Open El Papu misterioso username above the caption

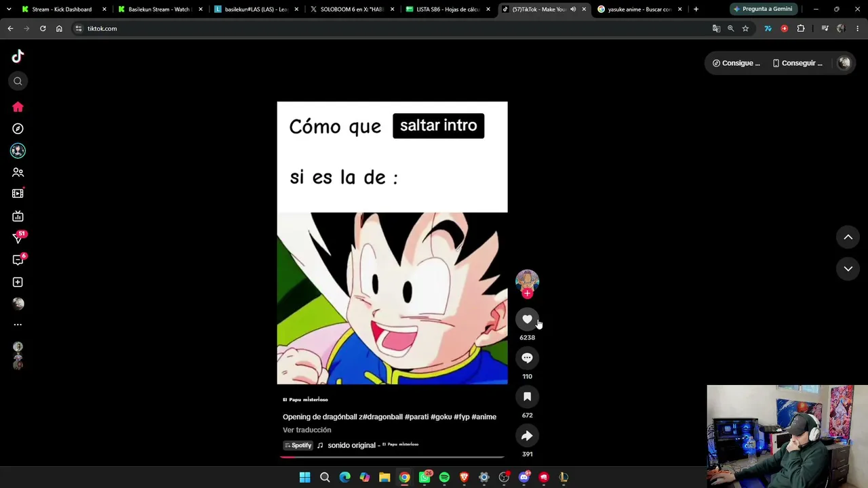point(305,400)
